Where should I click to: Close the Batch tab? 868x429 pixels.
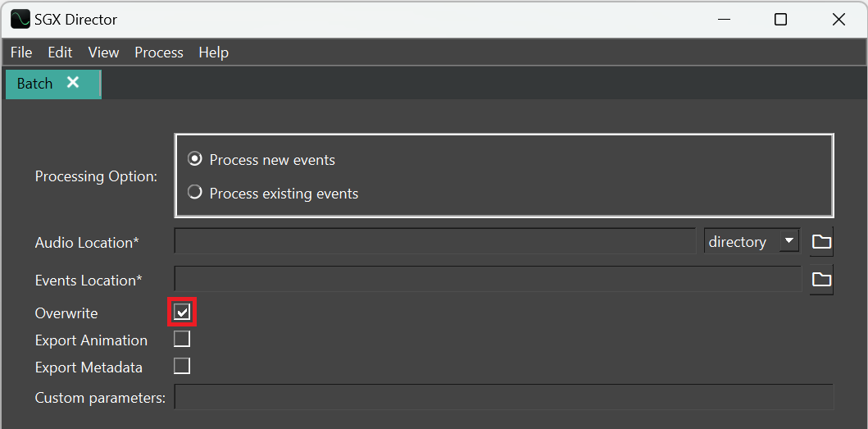73,83
